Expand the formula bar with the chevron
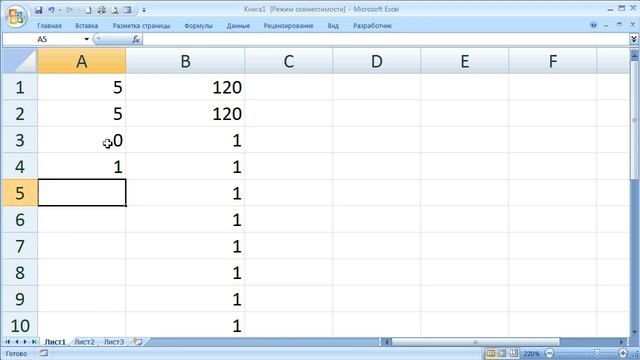The image size is (640, 360). coord(634,39)
